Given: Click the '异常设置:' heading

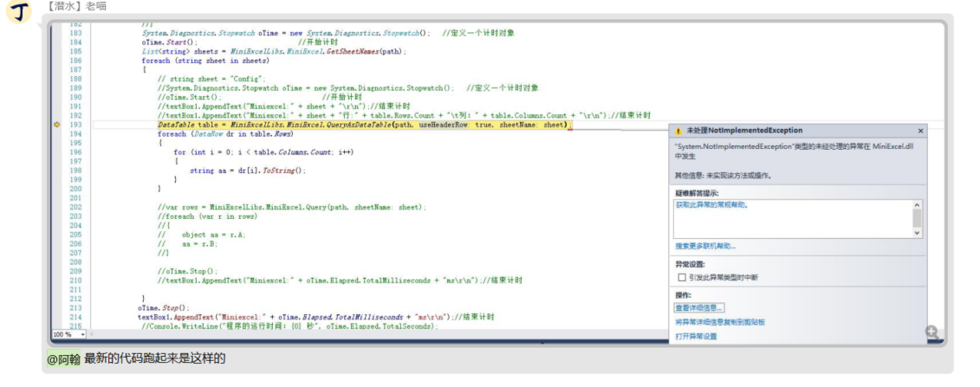Looking at the screenshot, I should 690,265.
